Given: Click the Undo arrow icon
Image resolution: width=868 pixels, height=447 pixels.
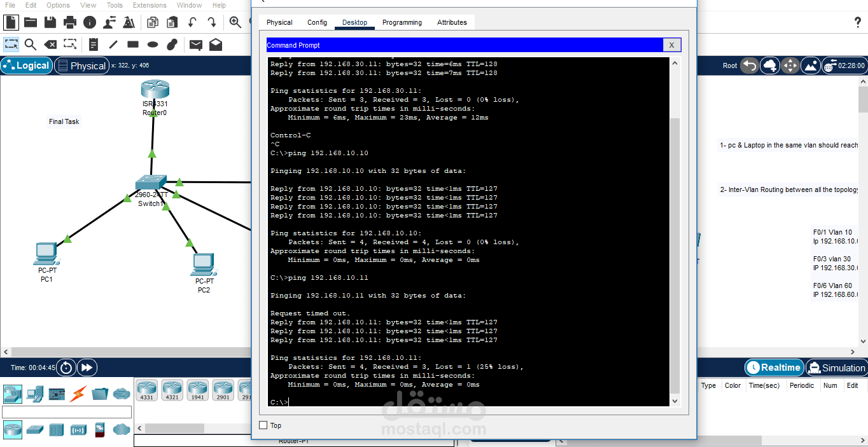Looking at the screenshot, I should pos(192,22).
